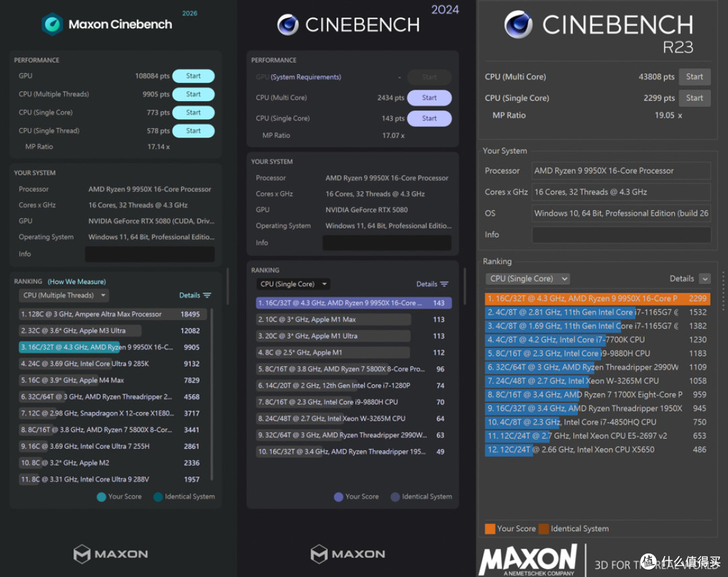Click the Cinebench R23 sphere logo
Screen dimensions: 728x577
(518, 24)
